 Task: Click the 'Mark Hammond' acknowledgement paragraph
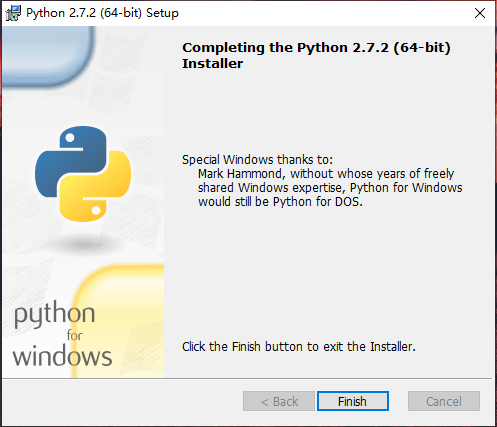(330, 188)
